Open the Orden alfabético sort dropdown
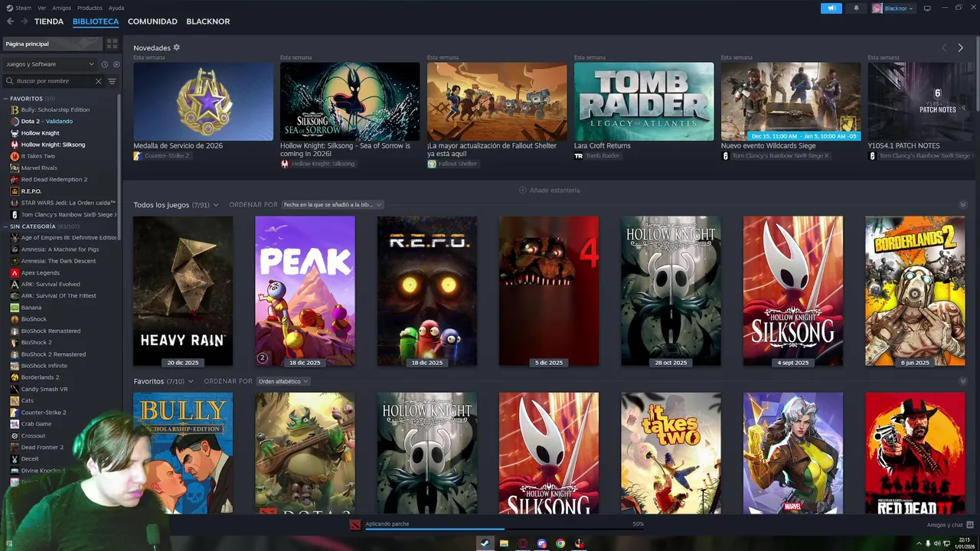Image resolution: width=980 pixels, height=551 pixels. [283, 381]
